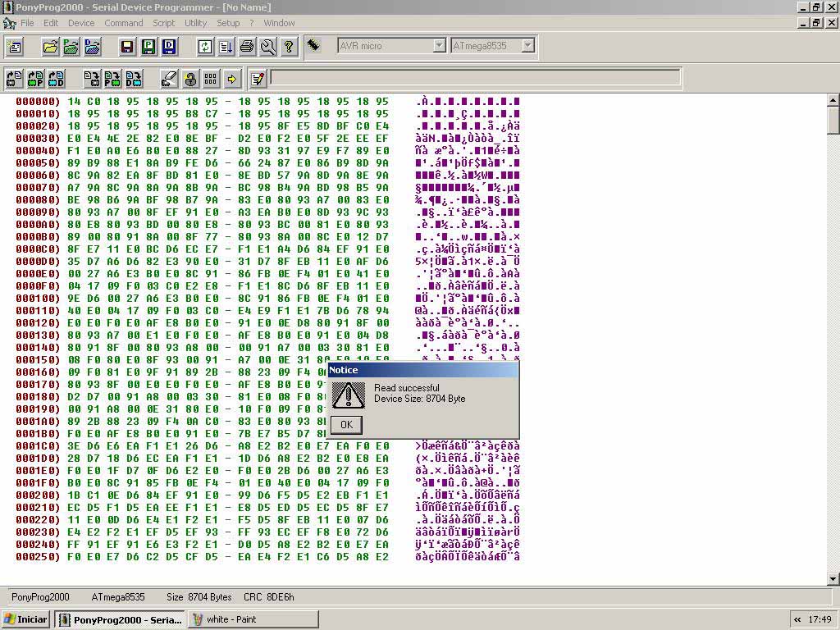
Task: Click Read Data memory icon marked D
Action: 57,80
